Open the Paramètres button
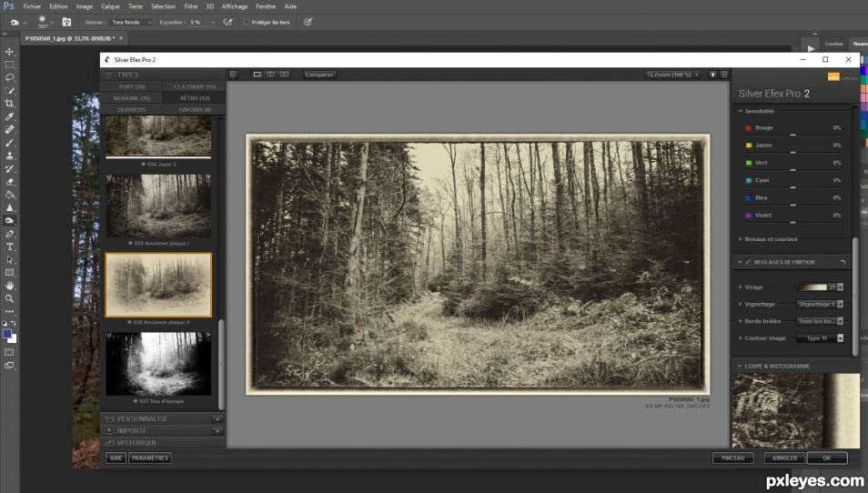 pyautogui.click(x=149, y=458)
